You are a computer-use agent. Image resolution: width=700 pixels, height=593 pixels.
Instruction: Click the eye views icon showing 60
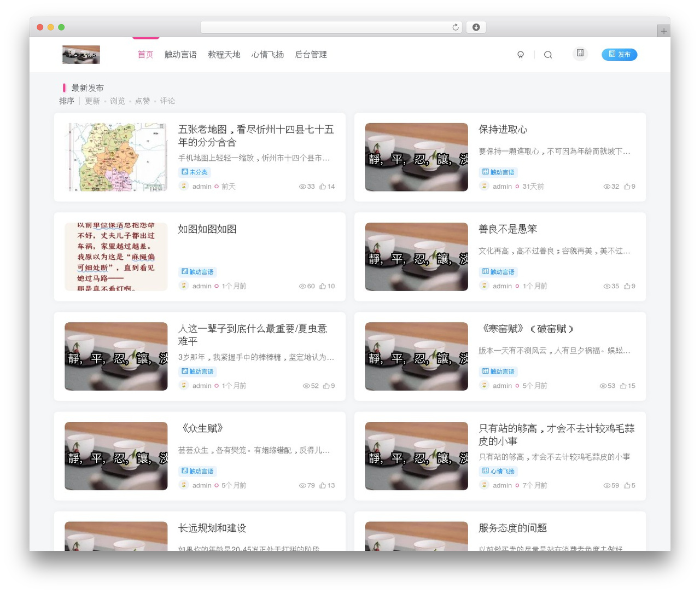pyautogui.click(x=302, y=286)
